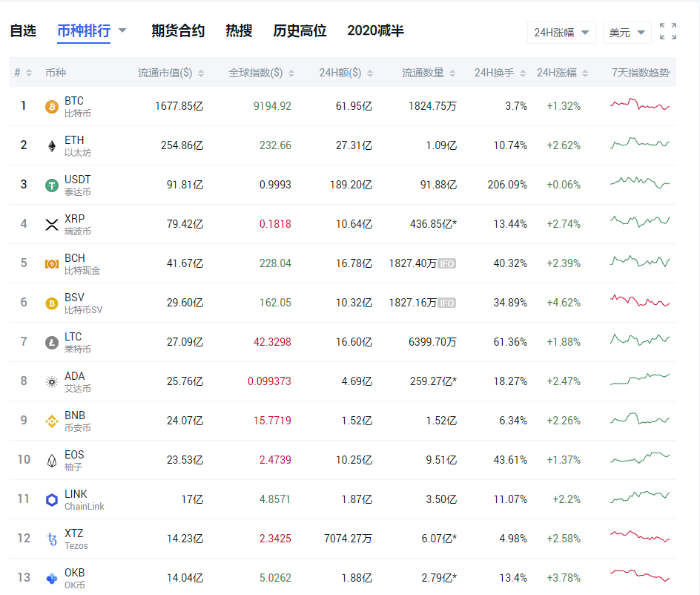
Task: Click the BSV coin icon
Action: (x=52, y=303)
